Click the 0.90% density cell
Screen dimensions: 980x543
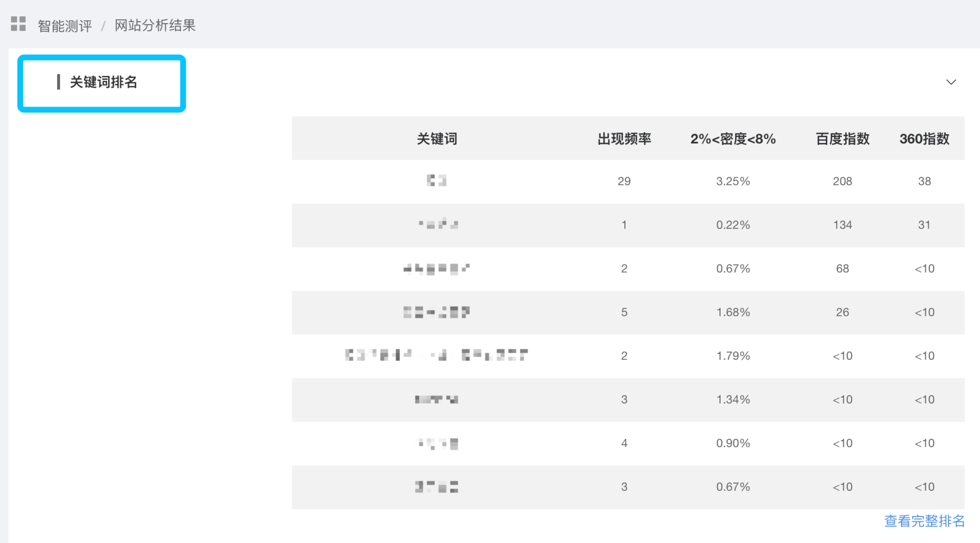[733, 443]
